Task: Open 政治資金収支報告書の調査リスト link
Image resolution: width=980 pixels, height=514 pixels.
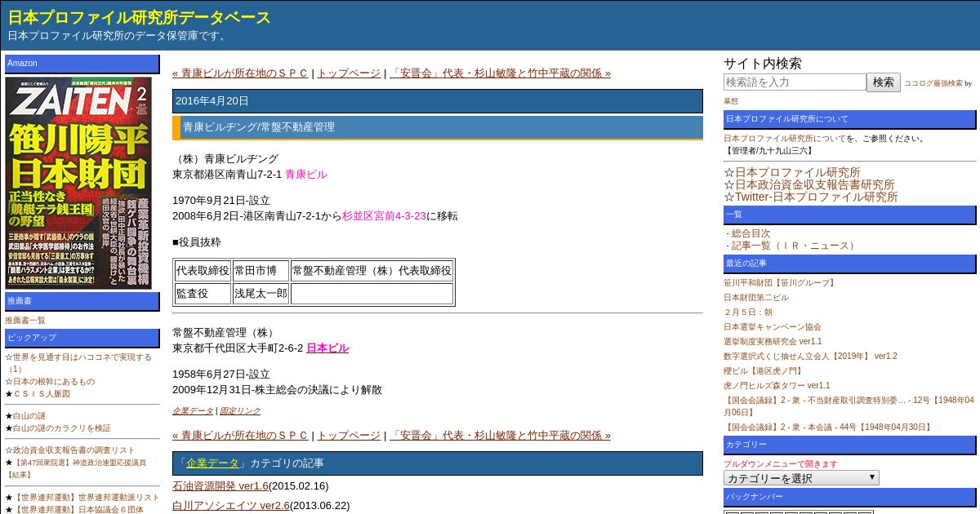Action: tap(74, 450)
